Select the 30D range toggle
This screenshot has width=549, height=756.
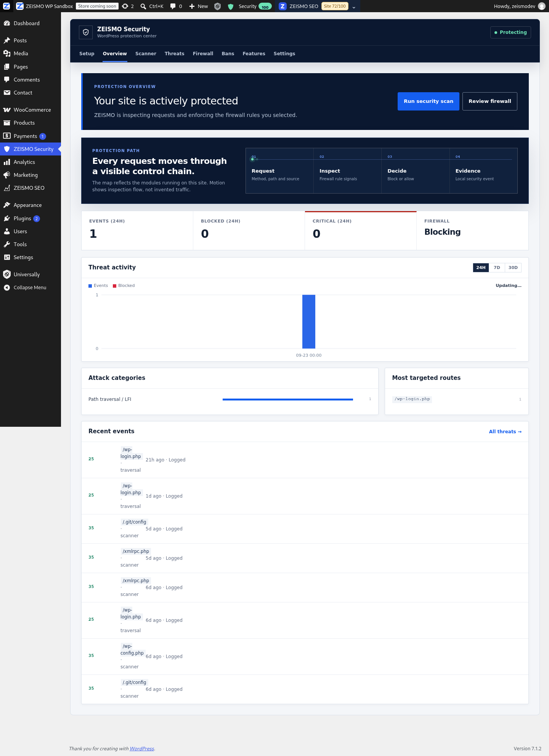(x=513, y=267)
